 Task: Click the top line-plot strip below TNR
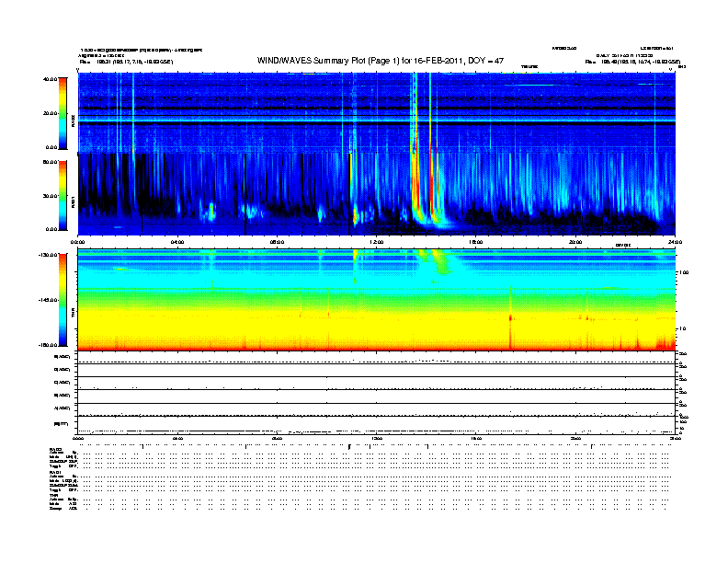point(377,358)
